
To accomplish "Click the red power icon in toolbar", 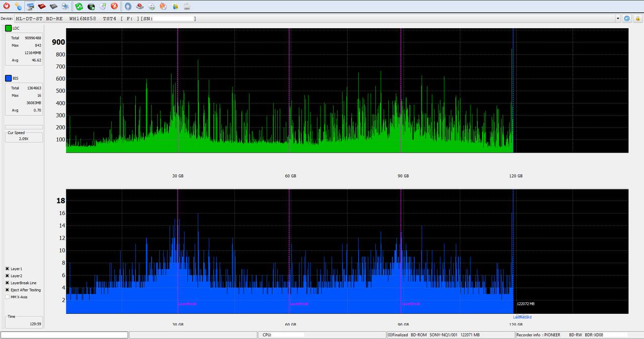I will pyautogui.click(x=7, y=6).
